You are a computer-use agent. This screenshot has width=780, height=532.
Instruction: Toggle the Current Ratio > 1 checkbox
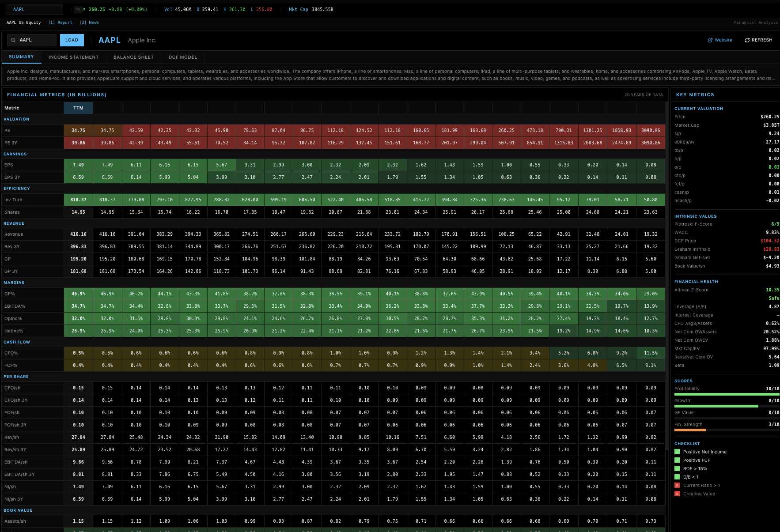pos(677,486)
